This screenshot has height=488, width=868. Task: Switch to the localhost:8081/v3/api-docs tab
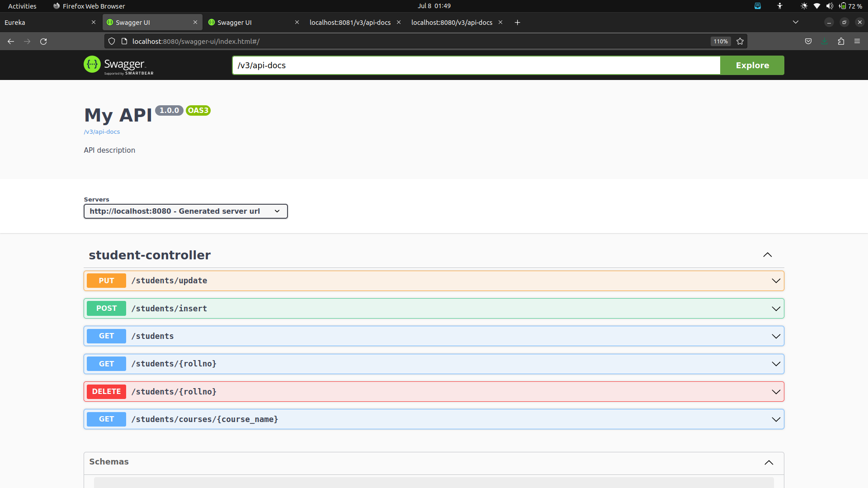[x=350, y=22]
